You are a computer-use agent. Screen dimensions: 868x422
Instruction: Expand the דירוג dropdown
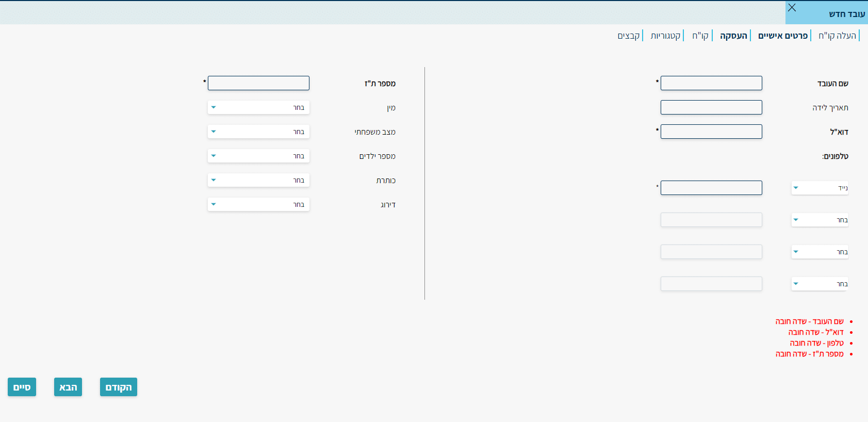click(258, 204)
